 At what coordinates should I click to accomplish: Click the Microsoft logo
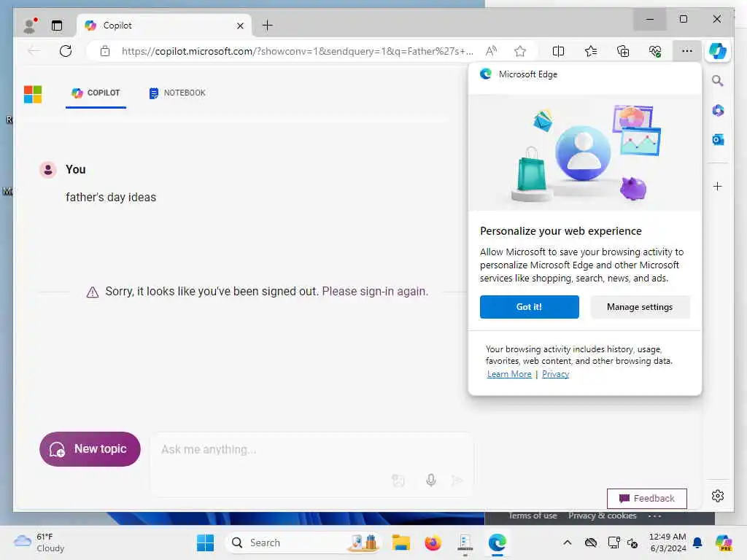click(x=33, y=94)
